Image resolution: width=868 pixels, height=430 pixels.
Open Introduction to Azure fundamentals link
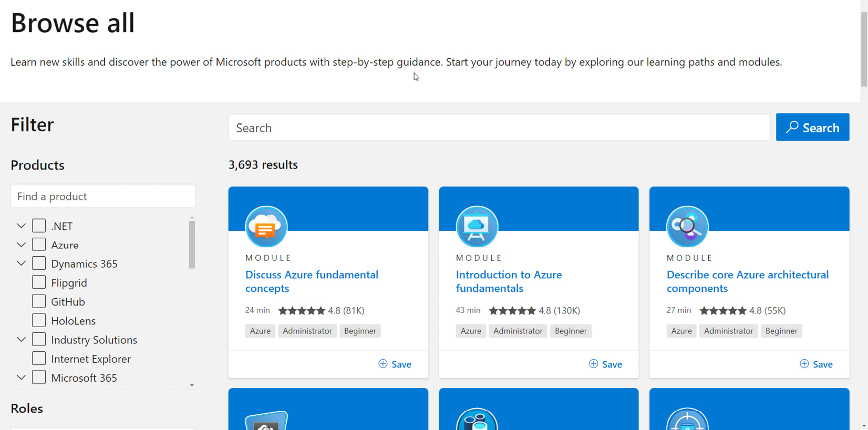click(509, 281)
